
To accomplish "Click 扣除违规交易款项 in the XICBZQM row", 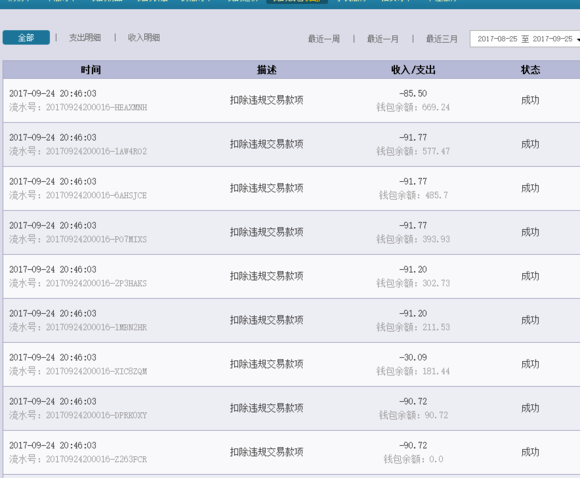I will click(266, 364).
